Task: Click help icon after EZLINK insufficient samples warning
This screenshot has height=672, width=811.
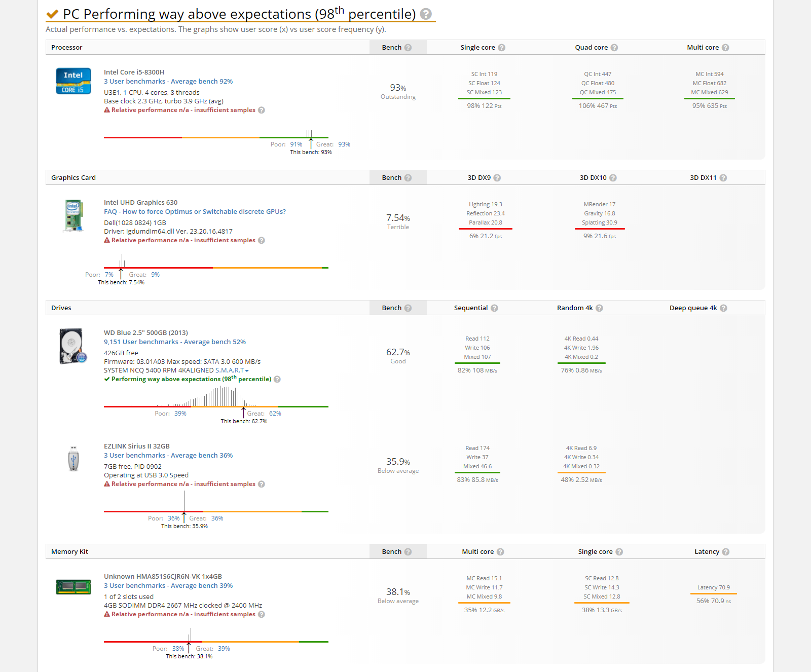Action: pyautogui.click(x=262, y=484)
